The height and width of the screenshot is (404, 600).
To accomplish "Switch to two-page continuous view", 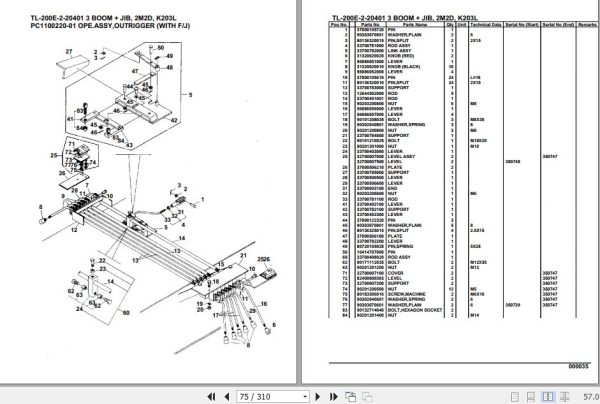I will point(564,397).
